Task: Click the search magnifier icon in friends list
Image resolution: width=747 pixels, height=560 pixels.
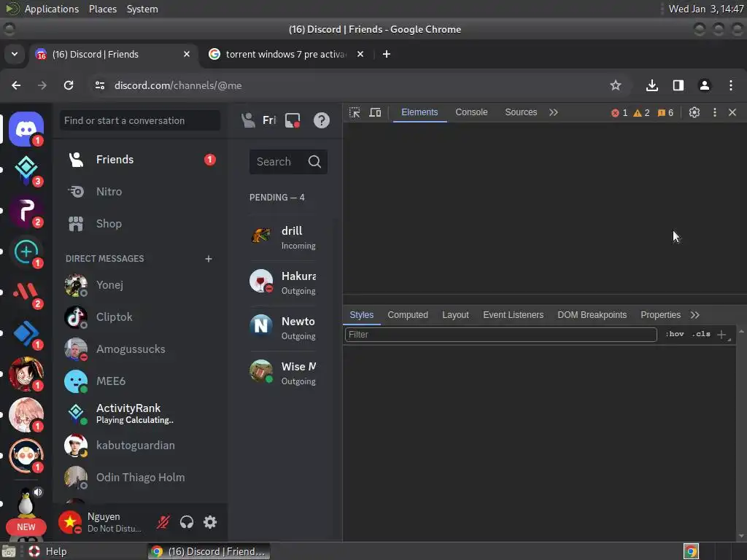Action: pos(314,161)
